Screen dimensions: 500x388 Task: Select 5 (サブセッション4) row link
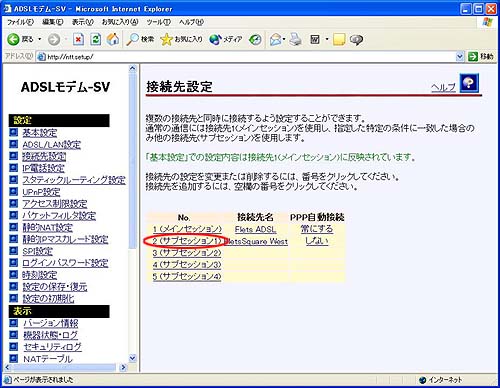[x=187, y=276]
